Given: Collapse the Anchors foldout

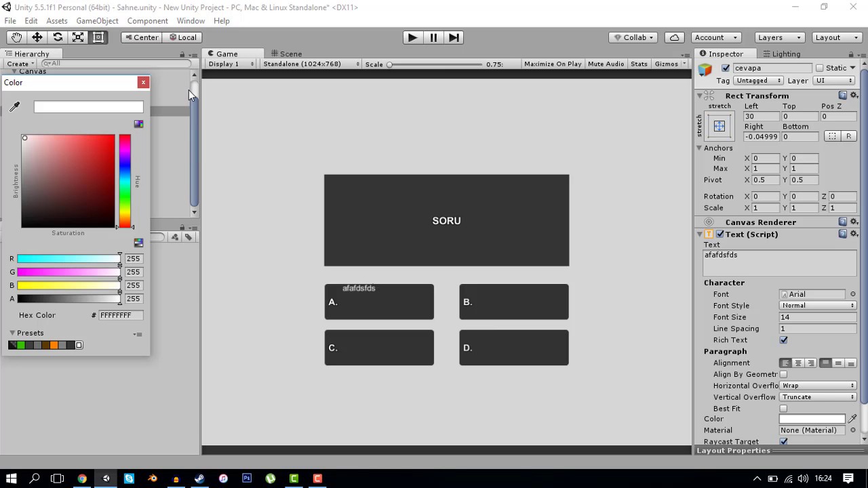Looking at the screenshot, I should [699, 148].
